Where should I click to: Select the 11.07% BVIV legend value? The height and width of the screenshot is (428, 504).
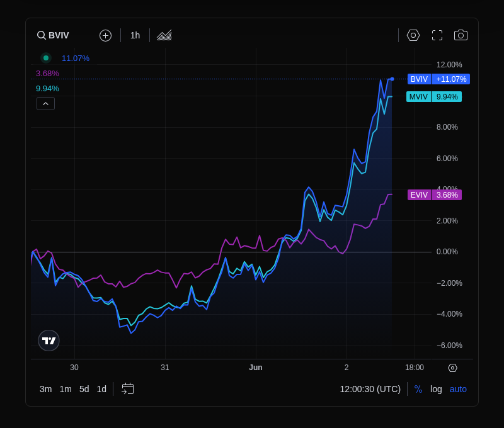pos(76,59)
